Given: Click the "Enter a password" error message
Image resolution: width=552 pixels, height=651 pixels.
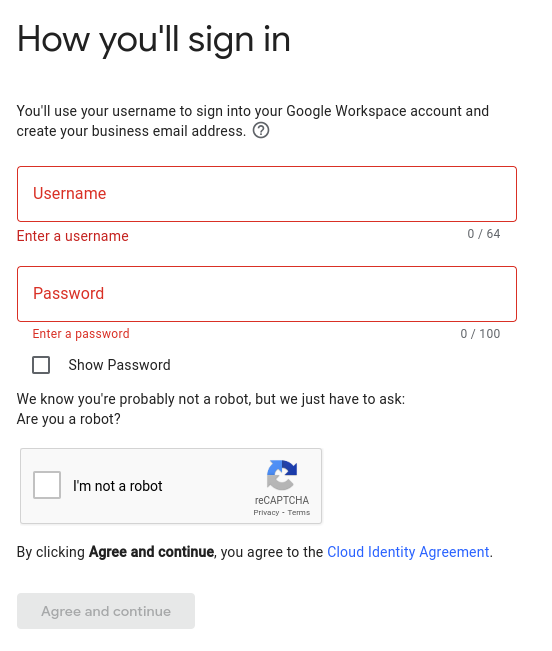Looking at the screenshot, I should click(81, 333).
